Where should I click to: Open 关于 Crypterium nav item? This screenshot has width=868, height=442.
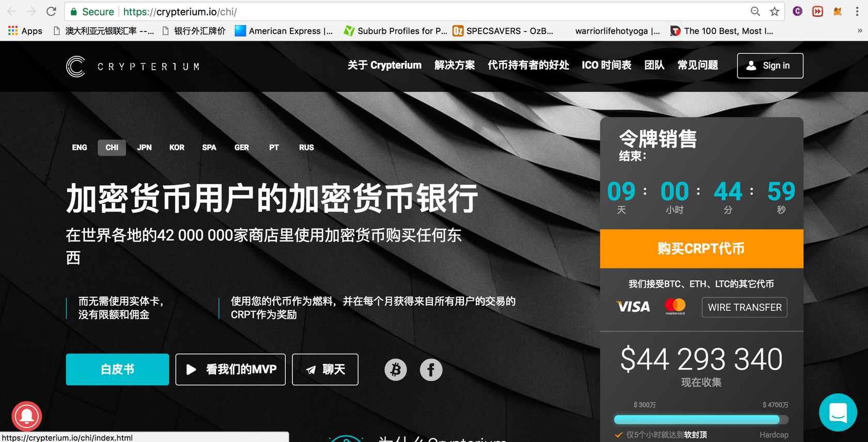[x=384, y=65]
